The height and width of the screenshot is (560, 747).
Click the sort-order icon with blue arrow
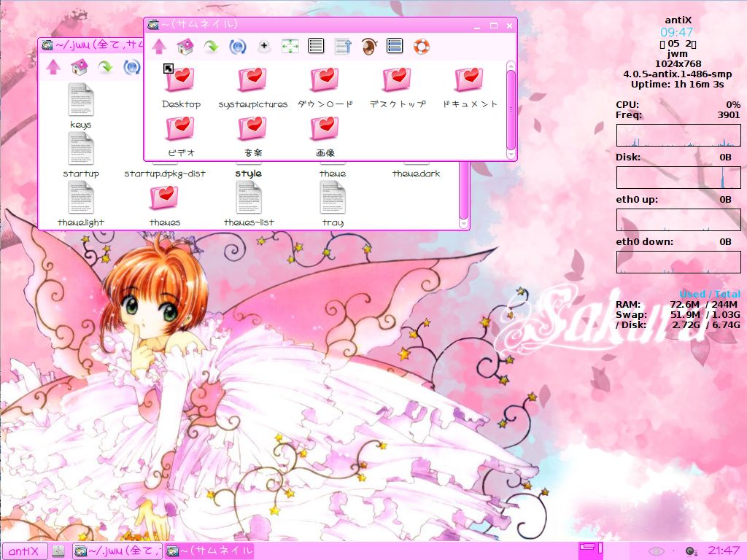pyautogui.click(x=343, y=47)
